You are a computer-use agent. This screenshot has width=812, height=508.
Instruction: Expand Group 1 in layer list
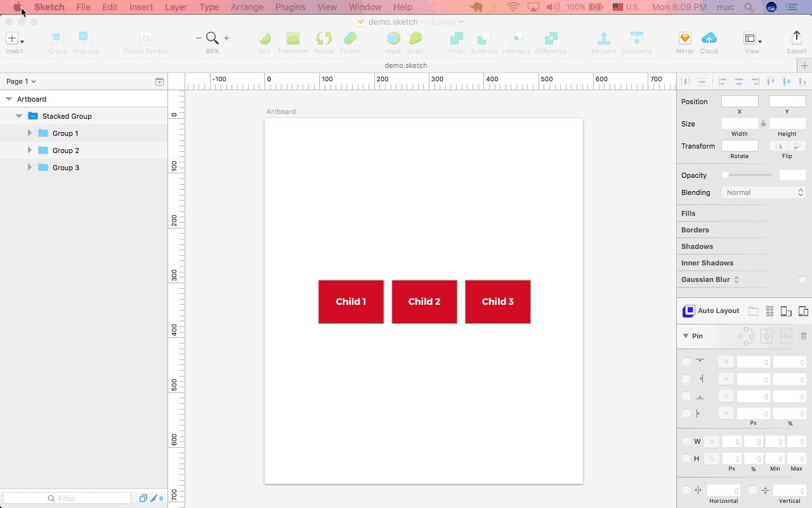pyautogui.click(x=29, y=133)
